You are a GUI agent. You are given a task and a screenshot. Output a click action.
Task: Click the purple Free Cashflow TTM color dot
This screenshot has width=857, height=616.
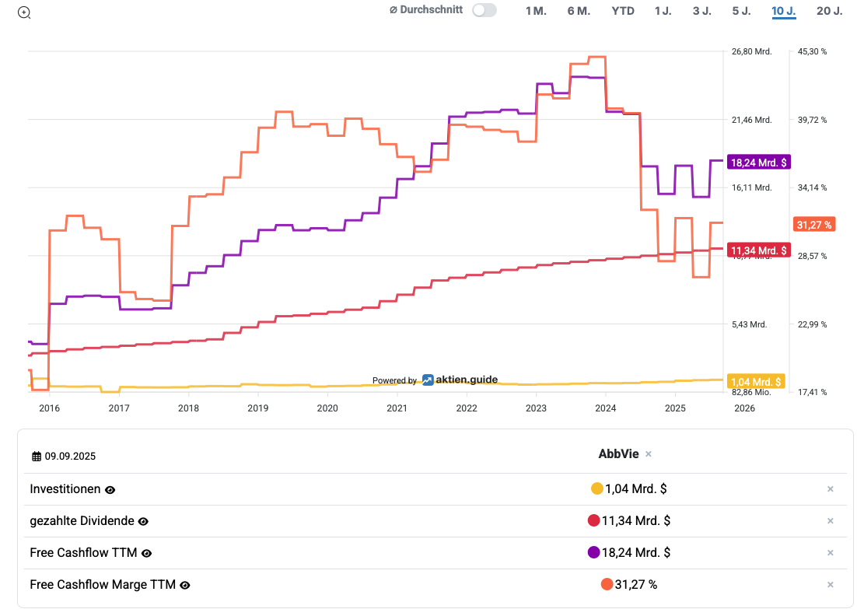click(x=593, y=552)
